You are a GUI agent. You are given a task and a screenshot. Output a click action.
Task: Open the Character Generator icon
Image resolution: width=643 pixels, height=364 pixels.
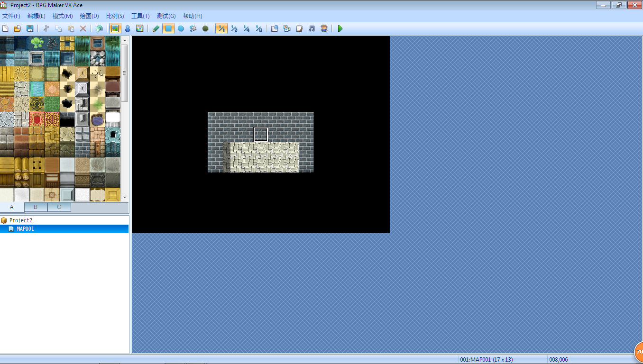(x=324, y=28)
